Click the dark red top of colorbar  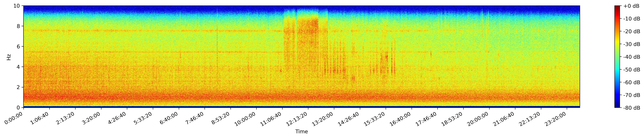pos(617,7)
